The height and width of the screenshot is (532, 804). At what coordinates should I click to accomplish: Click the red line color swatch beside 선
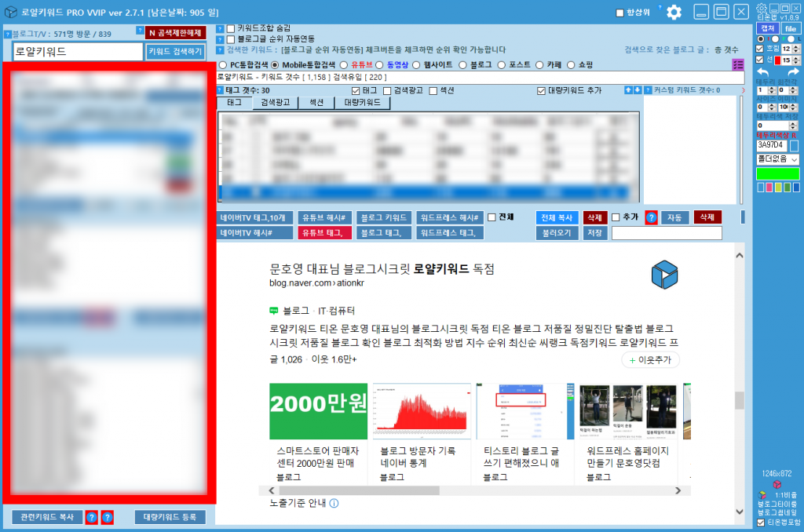(x=777, y=60)
